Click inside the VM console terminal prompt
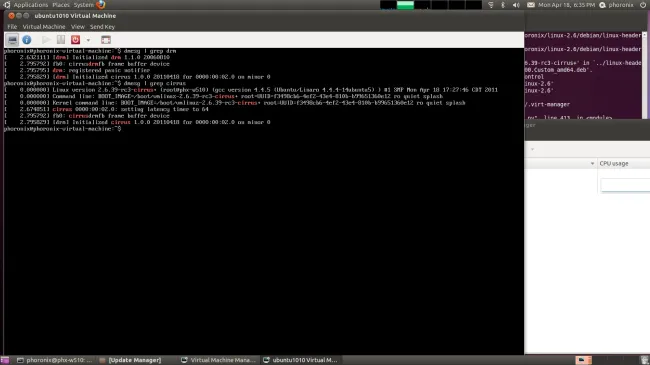The image size is (650, 365). click(x=62, y=129)
